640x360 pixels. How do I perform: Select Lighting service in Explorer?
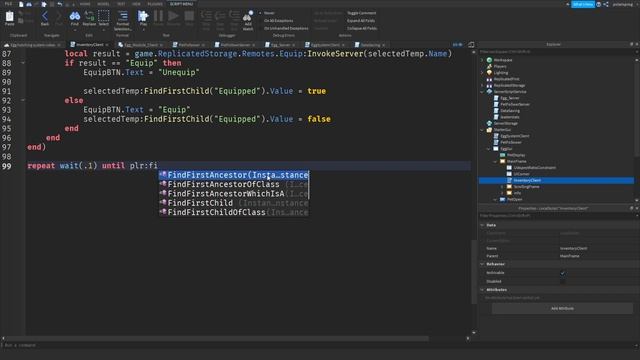point(501,73)
